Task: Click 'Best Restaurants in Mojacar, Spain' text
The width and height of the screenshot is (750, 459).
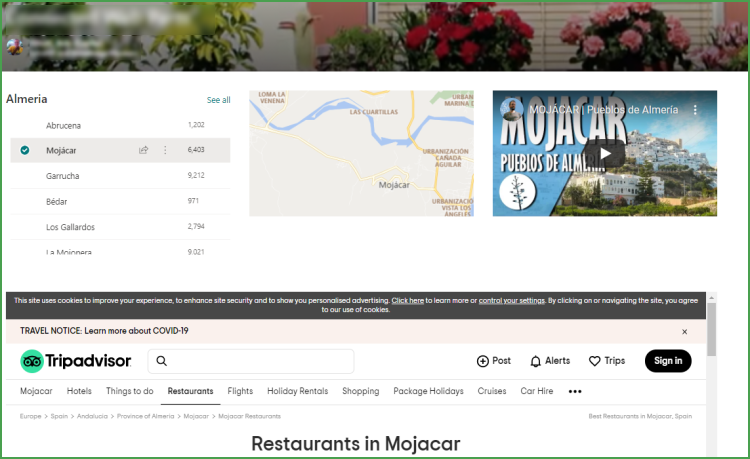Action: [x=640, y=416]
